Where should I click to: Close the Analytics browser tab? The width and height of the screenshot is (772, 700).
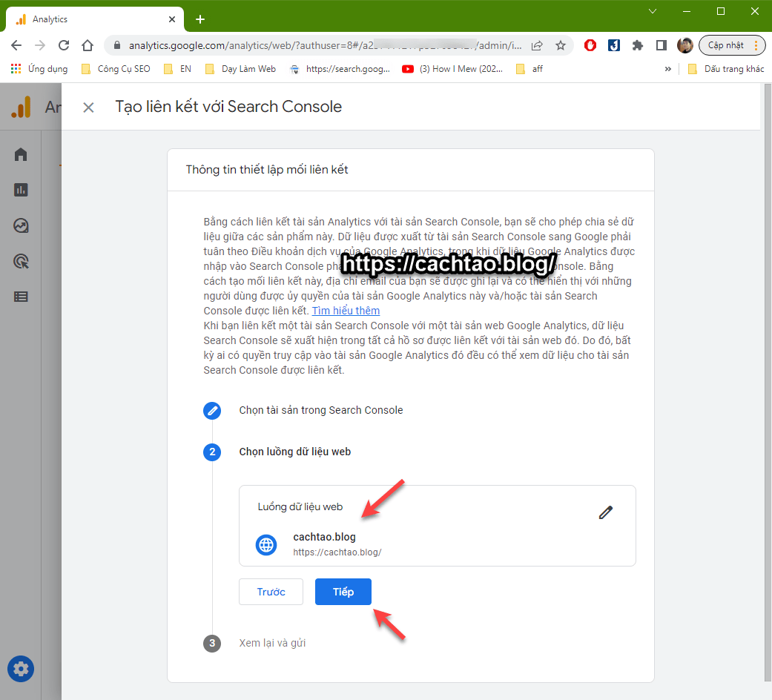pyautogui.click(x=172, y=19)
